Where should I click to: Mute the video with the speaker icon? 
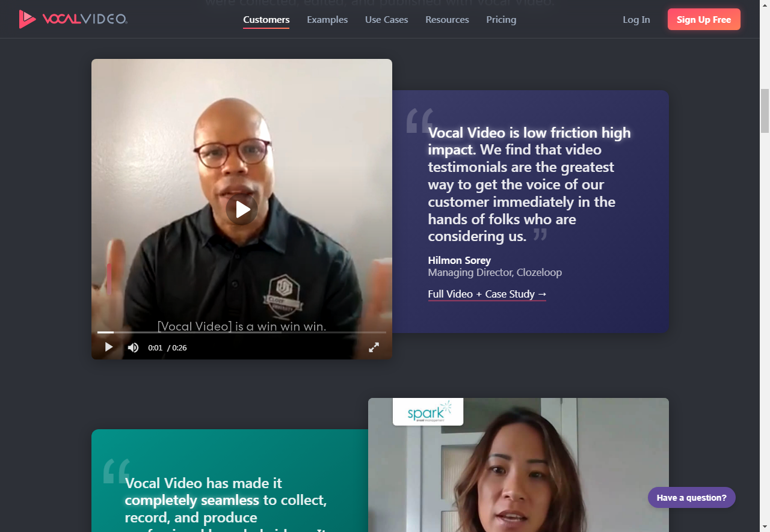coord(133,347)
